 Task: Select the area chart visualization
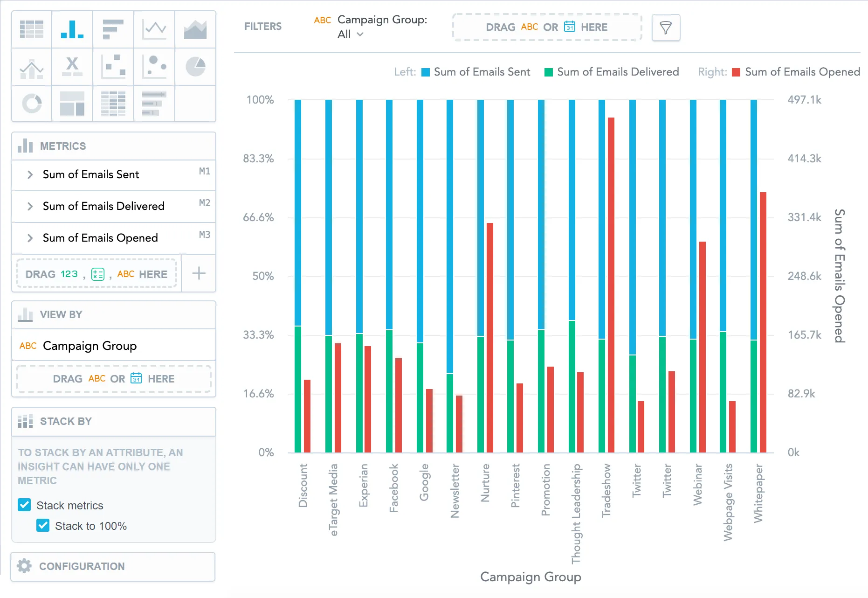tap(195, 29)
